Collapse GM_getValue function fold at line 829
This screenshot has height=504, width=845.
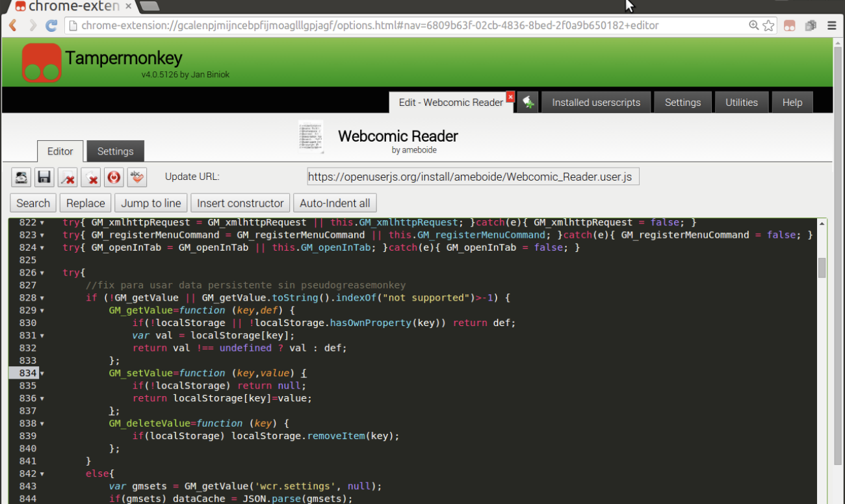point(42,310)
